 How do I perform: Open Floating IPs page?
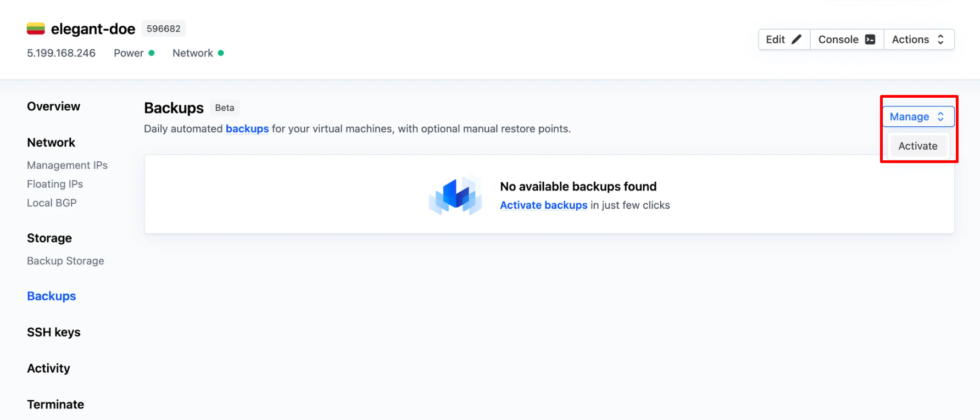(55, 184)
